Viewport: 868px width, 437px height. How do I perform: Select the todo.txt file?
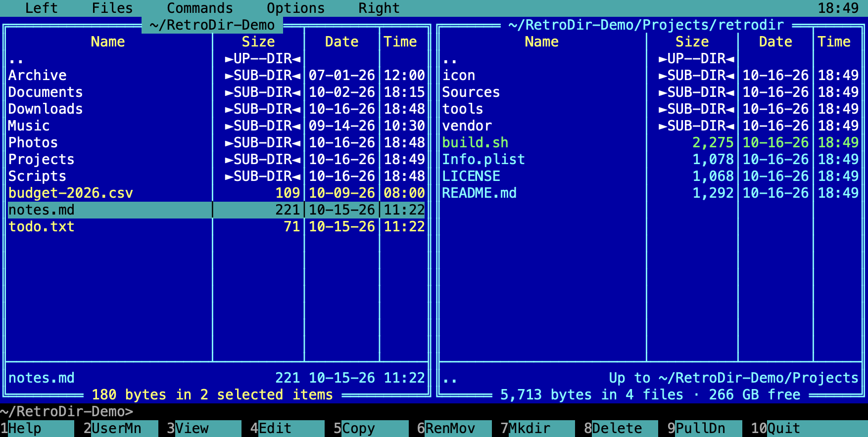(217, 227)
